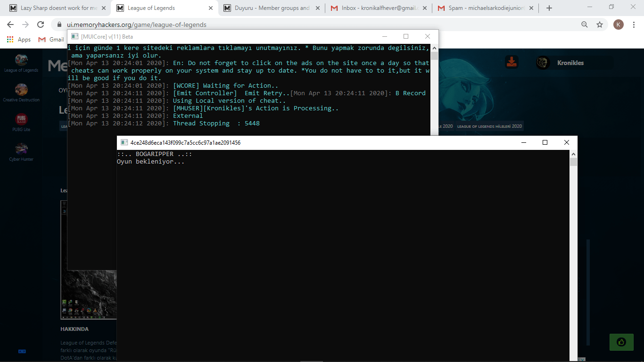
Task: Click the LEAGUE OF LEGENDS HİLELERİ 2020 tag
Action: (490, 126)
